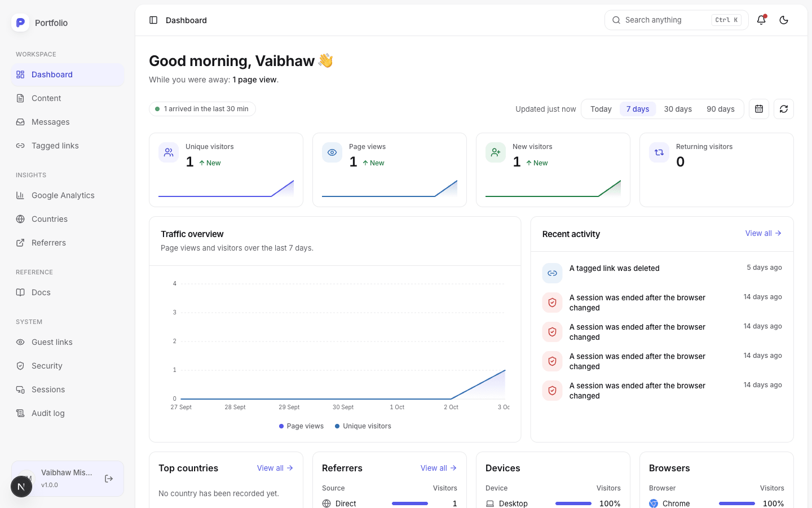Viewport: 812px width, 508px height.
Task: Click the Traffic overview heading
Action: pos(192,234)
